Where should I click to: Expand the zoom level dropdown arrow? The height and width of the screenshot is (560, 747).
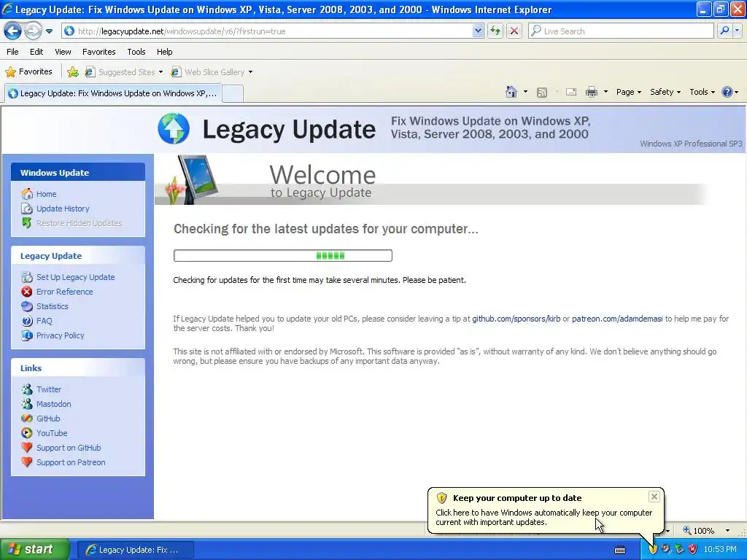pos(727,531)
